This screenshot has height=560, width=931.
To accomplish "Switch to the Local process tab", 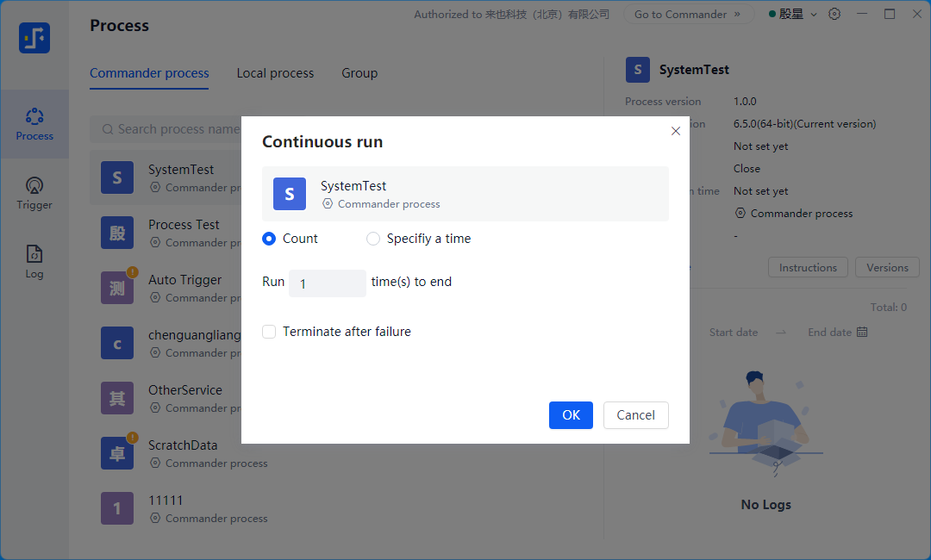I will tap(275, 73).
